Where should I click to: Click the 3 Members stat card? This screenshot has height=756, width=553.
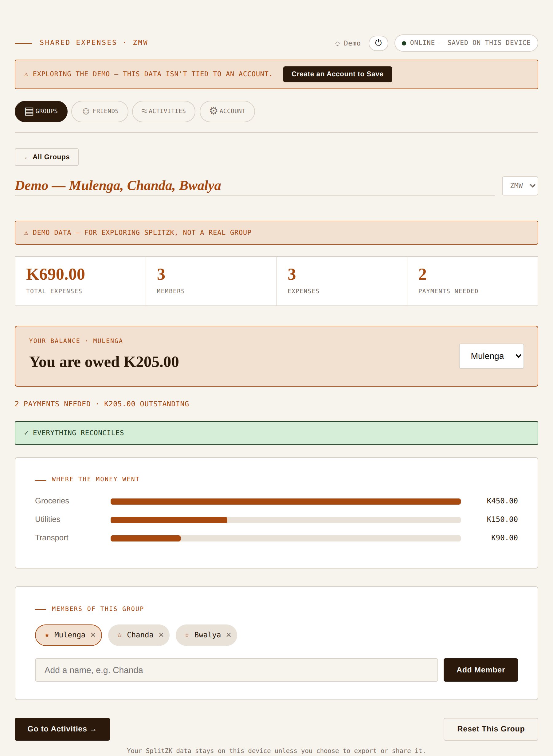(x=211, y=281)
